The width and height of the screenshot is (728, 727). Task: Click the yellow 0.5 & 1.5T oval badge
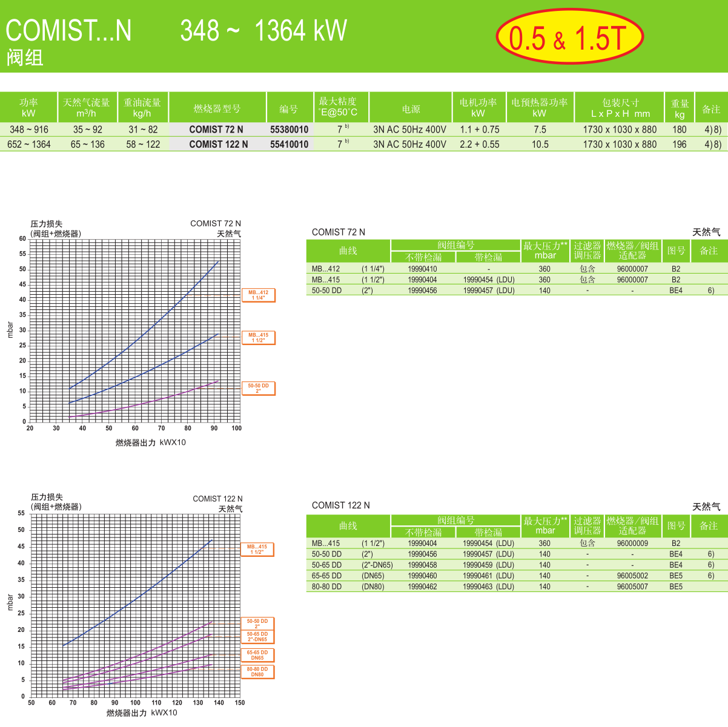[x=569, y=38]
